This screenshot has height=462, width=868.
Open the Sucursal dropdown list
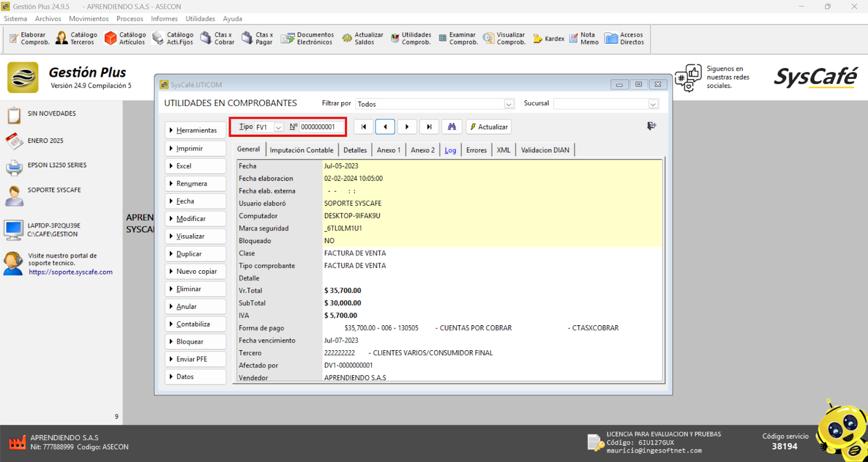[653, 104]
